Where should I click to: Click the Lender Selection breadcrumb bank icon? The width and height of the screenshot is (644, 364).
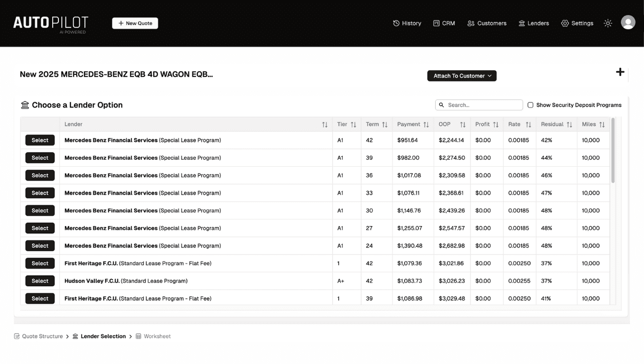75,336
